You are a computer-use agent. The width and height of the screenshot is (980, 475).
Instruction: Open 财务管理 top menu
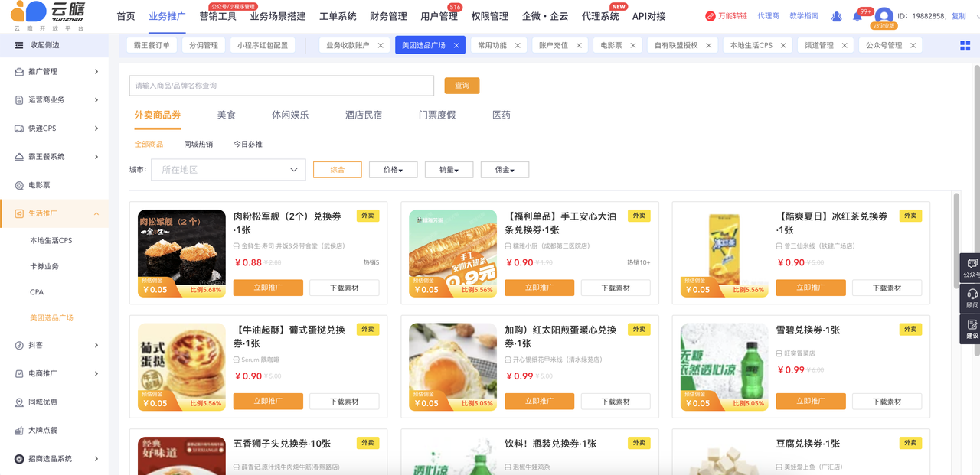point(388,16)
